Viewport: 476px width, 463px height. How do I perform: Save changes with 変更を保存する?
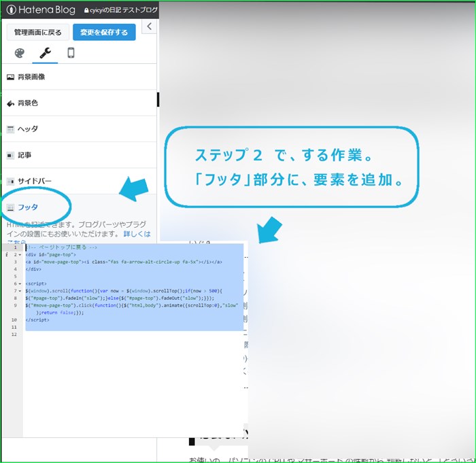click(x=104, y=32)
